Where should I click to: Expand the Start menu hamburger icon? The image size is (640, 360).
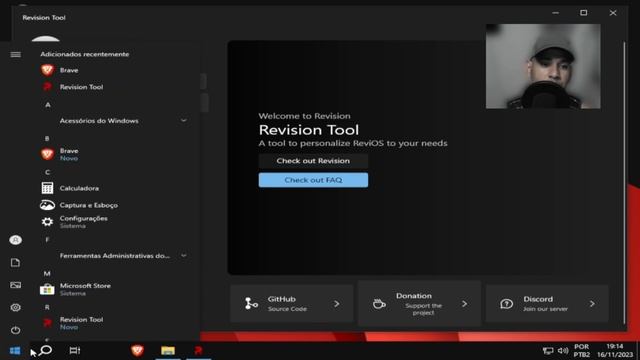(x=16, y=54)
